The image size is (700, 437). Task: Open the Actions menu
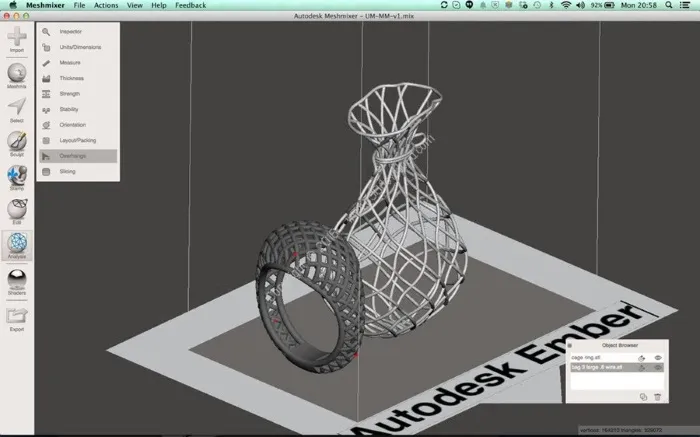coord(106,5)
